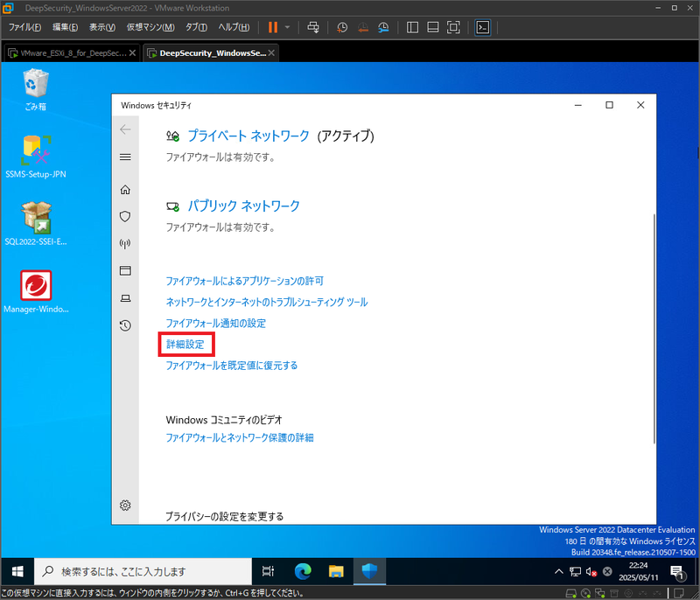Screen dimensions: 700x600
Task: Click the CD/DVD device icon in VMware status bar
Action: pos(585,593)
